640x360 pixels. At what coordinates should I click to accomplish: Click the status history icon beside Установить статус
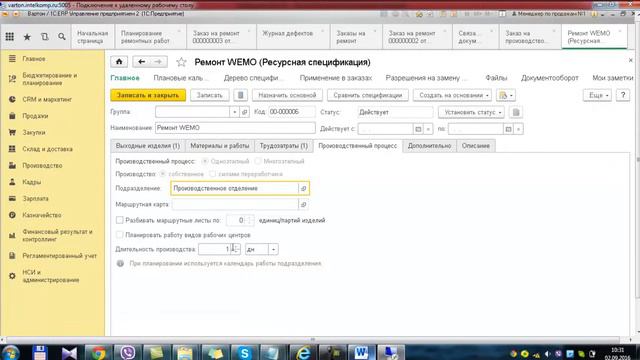[x=516, y=112]
